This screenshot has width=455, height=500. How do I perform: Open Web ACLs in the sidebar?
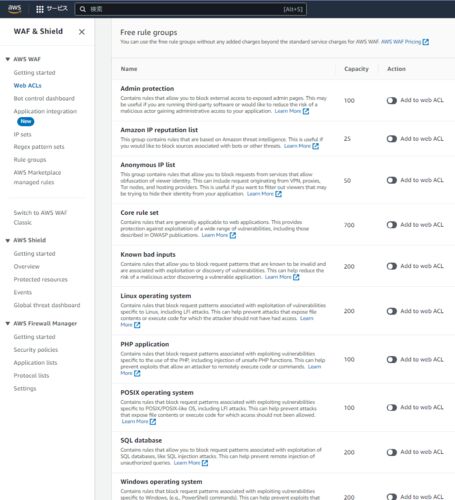(27, 86)
